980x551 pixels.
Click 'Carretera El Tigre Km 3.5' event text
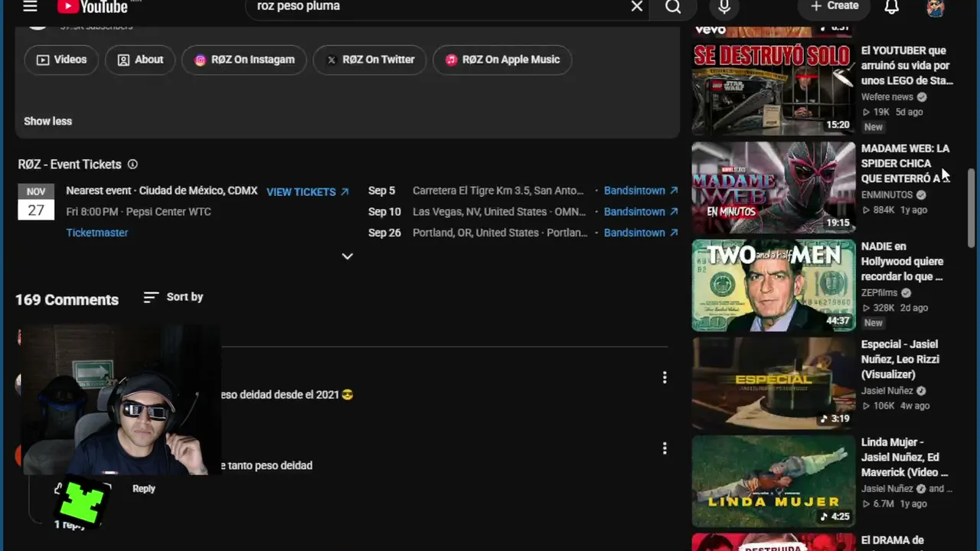tap(498, 191)
